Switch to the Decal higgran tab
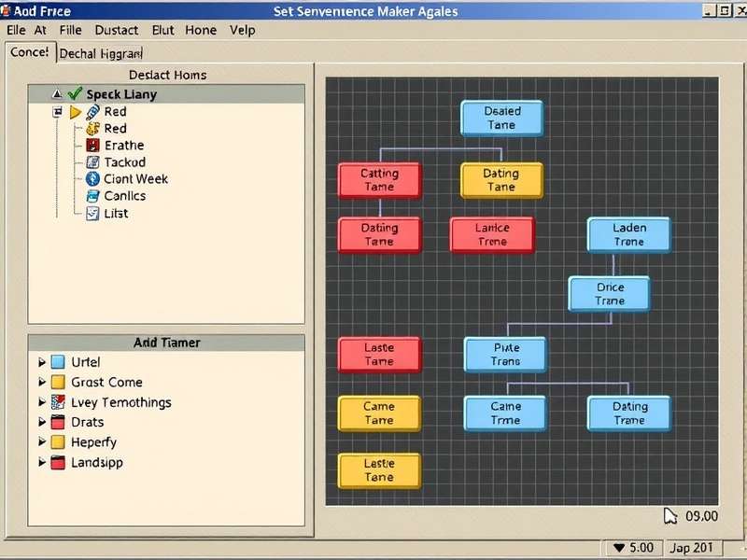747x560 pixels. tap(101, 53)
